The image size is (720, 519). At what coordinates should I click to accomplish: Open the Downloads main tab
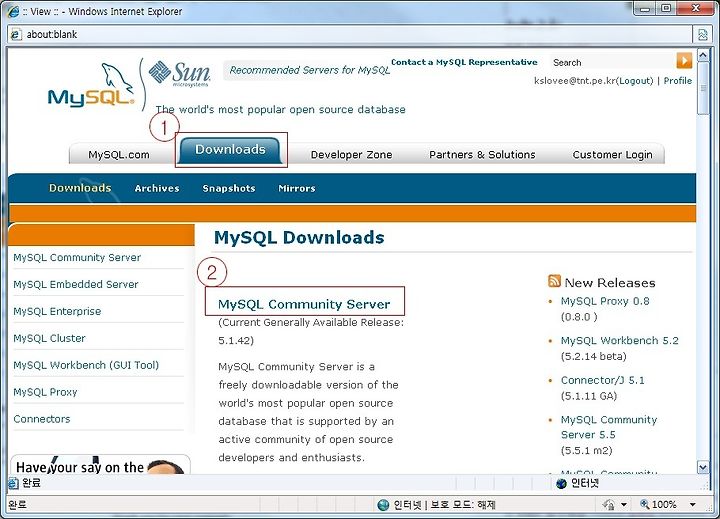point(231,149)
